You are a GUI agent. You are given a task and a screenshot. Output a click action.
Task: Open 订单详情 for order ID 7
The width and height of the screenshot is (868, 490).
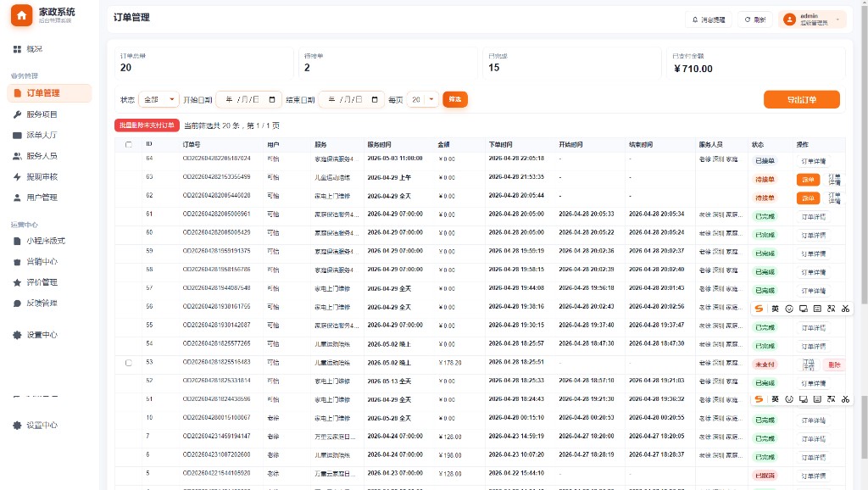pos(813,438)
